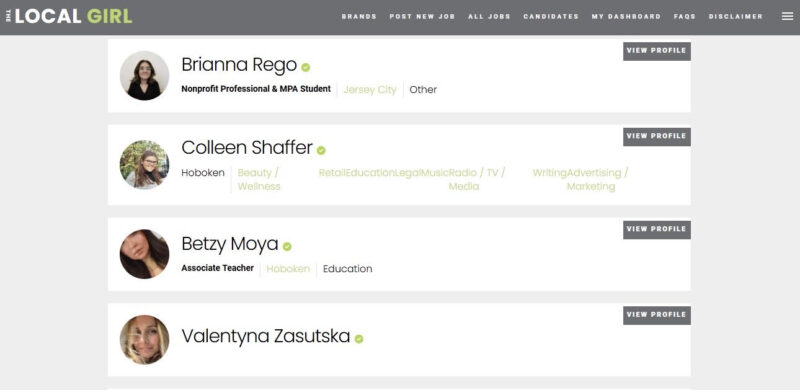View Profile button for Brianna Rego
Viewport: 800px width, 390px height.
pos(657,51)
